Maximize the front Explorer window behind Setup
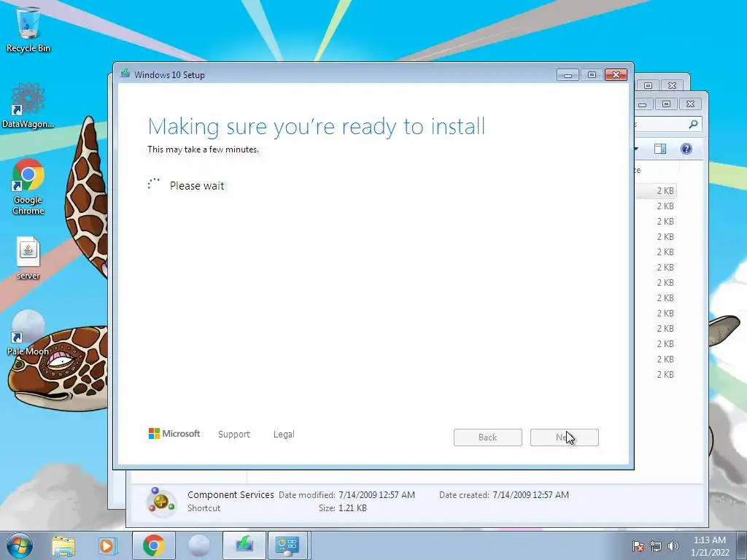Image resolution: width=747 pixels, height=560 pixels. coord(667,104)
